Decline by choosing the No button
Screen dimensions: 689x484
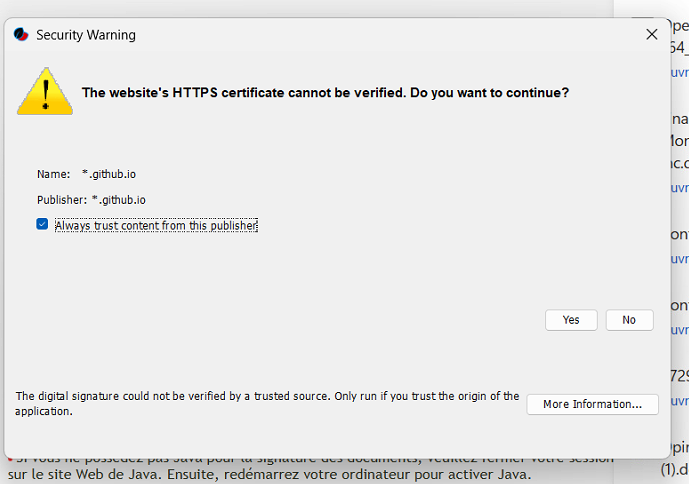coord(629,320)
